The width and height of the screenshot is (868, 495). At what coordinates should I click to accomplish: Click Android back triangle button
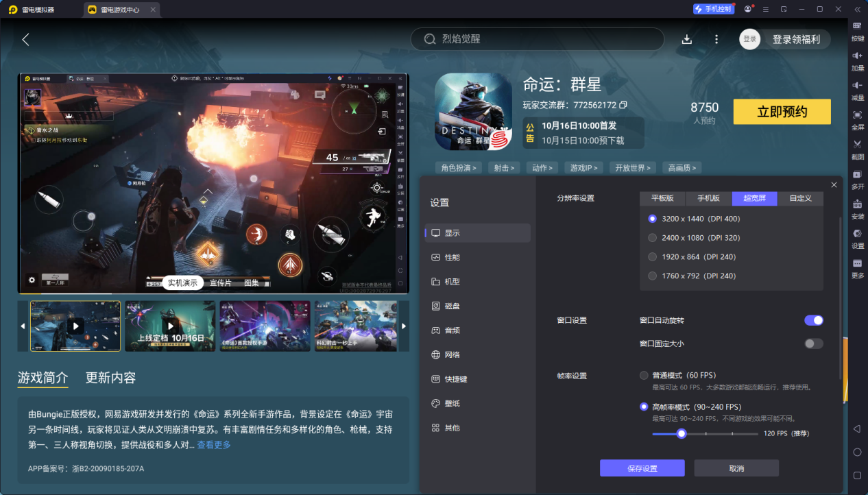tap(857, 428)
